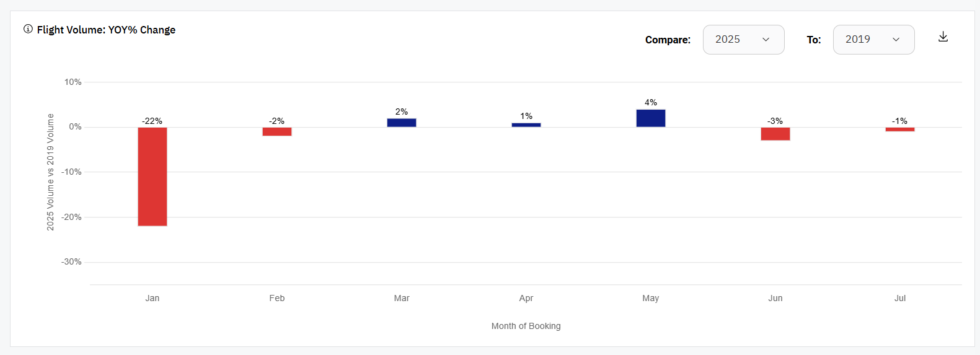
Task: Click the Jul label on the x-axis
Action: [x=900, y=298]
